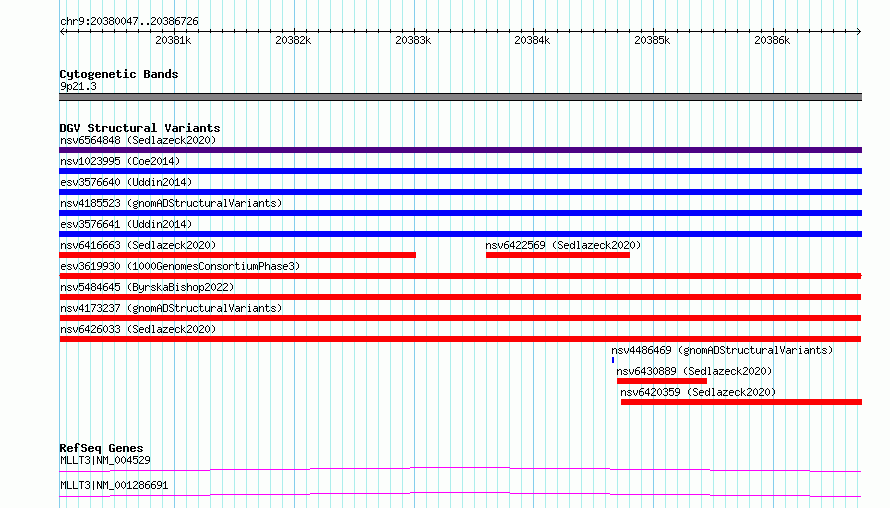The height and width of the screenshot is (508, 890).
Task: Click the blue esv3576641 variant bar
Action: click(460, 234)
